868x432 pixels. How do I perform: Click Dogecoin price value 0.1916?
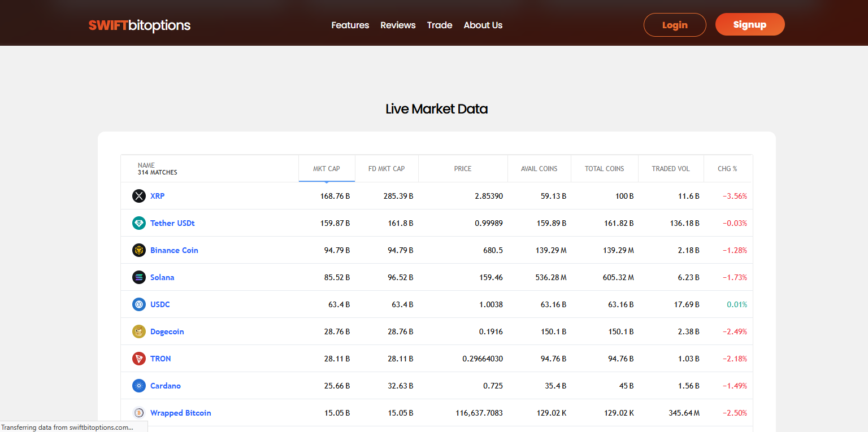[x=491, y=331]
